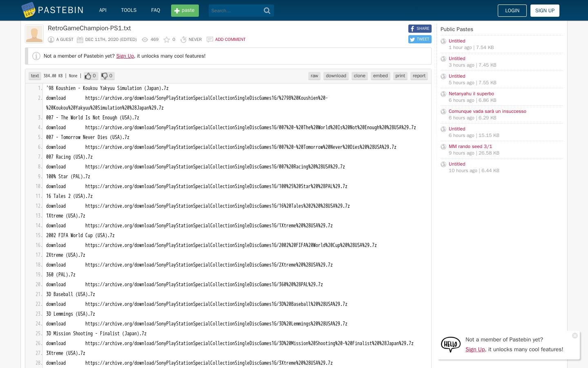Click the line '1Xtreme (USA).7z'
Viewport: 588px width, 368px height.
(x=66, y=216)
